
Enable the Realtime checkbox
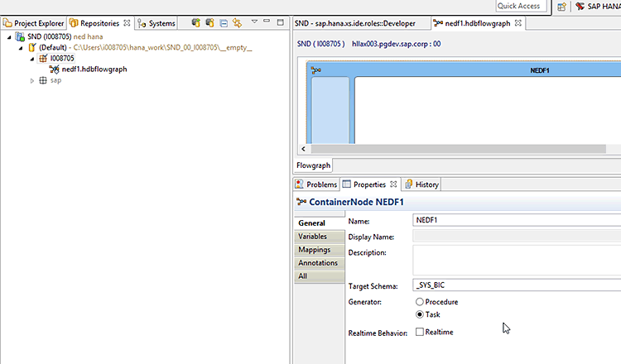pyautogui.click(x=420, y=332)
